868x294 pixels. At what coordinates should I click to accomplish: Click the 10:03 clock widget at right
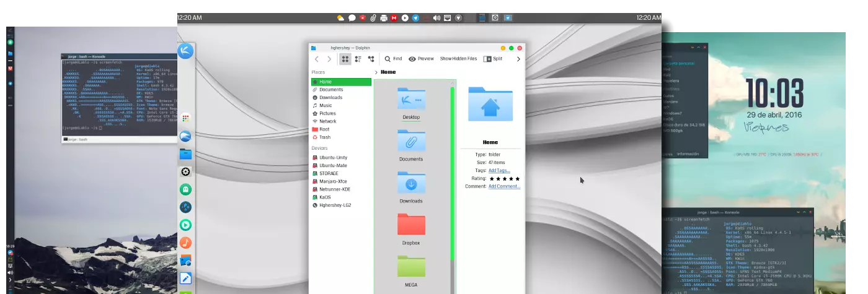pos(774,93)
